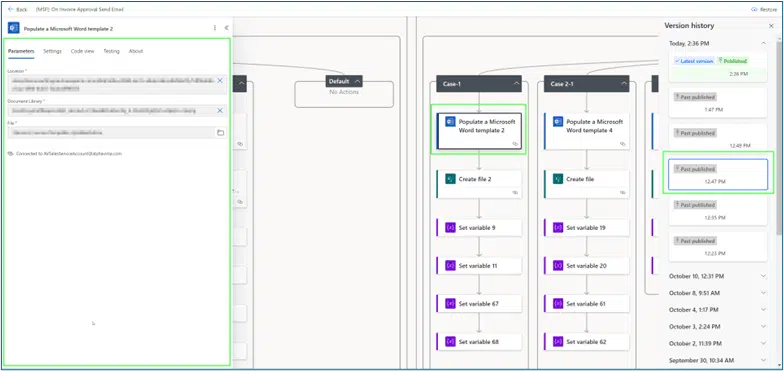Click the Word icon in panel header

coord(14,28)
